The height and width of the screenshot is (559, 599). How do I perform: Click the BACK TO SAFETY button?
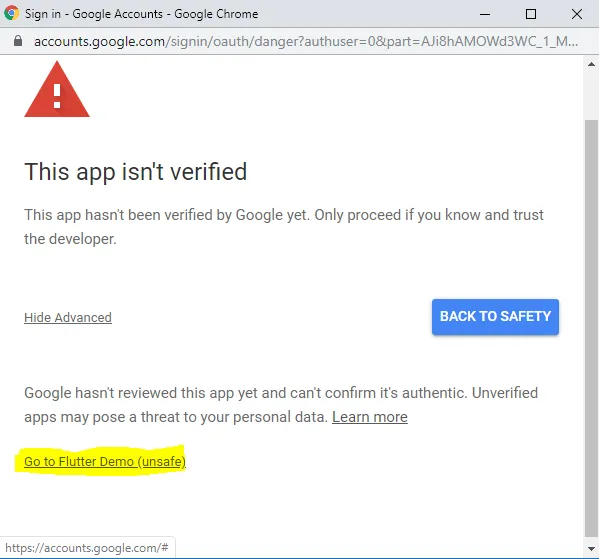495,317
